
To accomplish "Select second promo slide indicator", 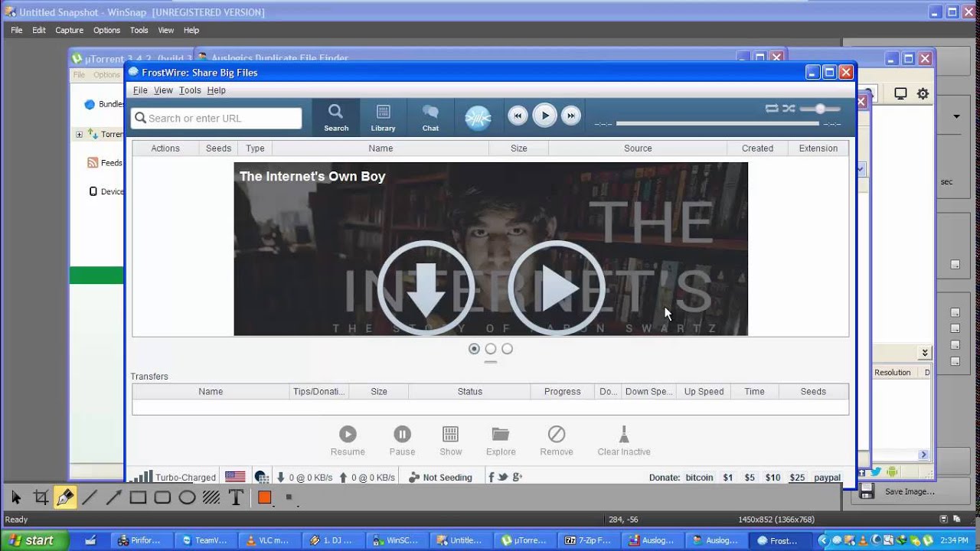I will click(491, 349).
